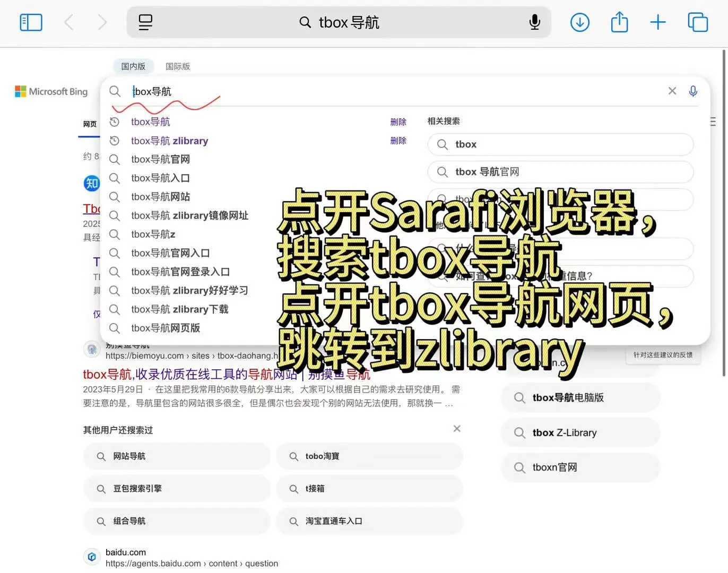Show tab overview icon
This screenshot has height=573, width=728.
698,22
